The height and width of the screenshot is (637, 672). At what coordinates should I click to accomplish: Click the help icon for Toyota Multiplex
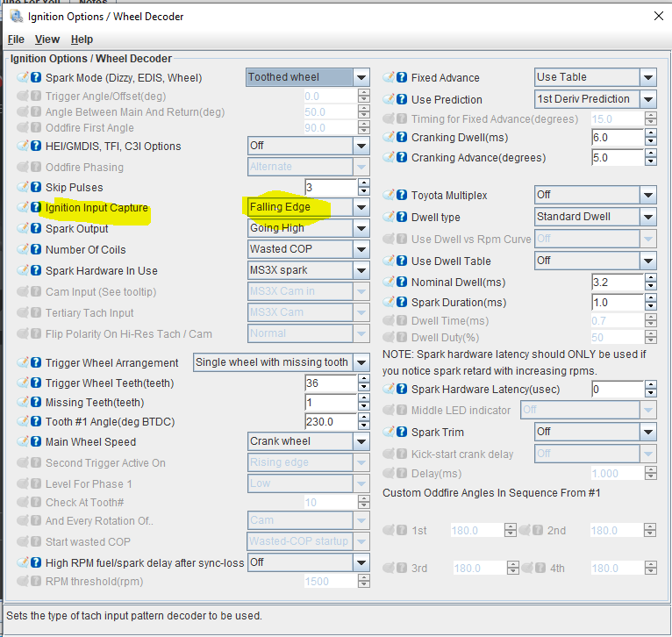tap(402, 195)
